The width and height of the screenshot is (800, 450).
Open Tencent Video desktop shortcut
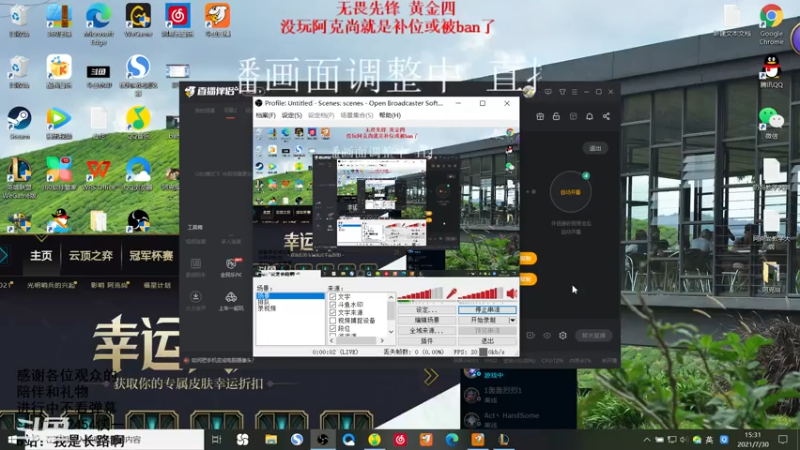tap(59, 123)
